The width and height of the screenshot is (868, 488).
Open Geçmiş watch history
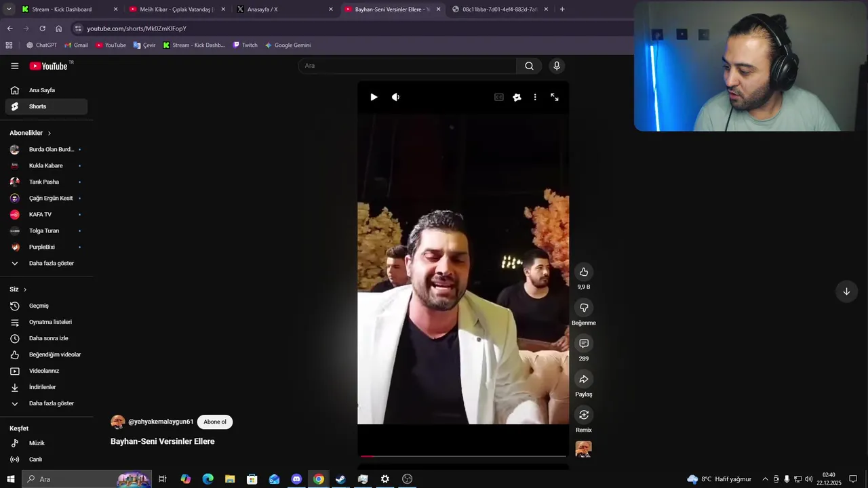coord(46,306)
